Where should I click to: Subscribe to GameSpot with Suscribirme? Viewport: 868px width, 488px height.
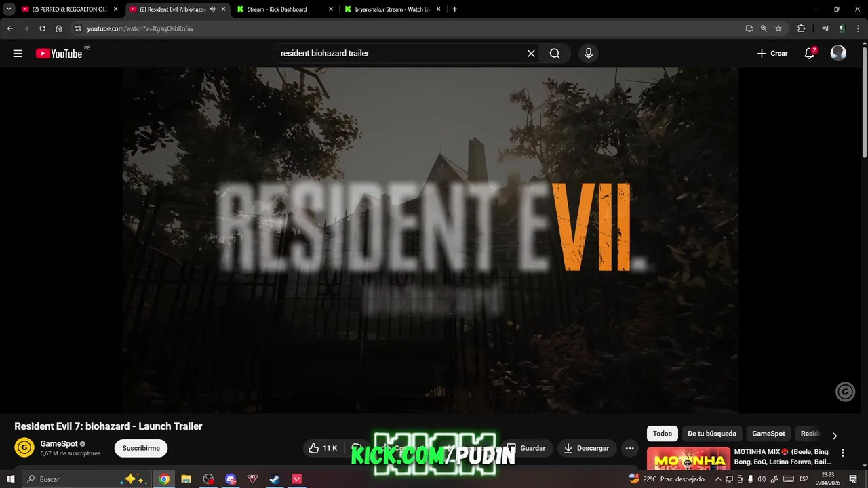coord(141,448)
